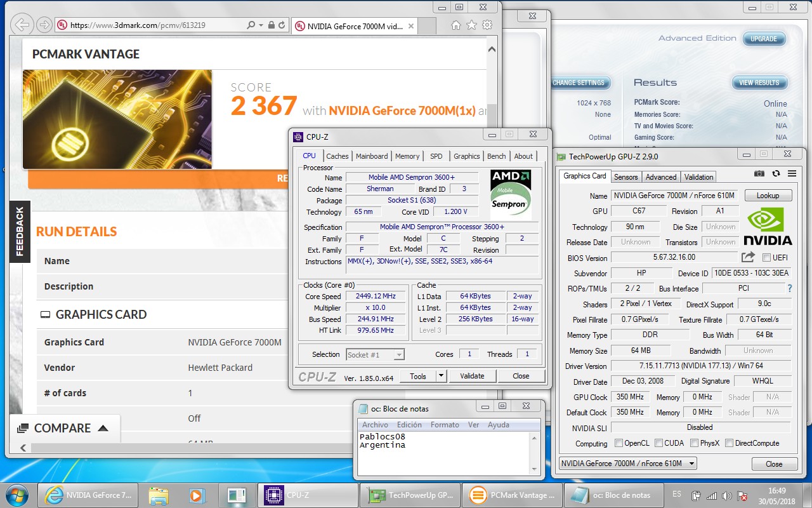The width and height of the screenshot is (812, 508).
Task: Open FEEDBACK side tab on 3DMark page
Action: coord(20,232)
